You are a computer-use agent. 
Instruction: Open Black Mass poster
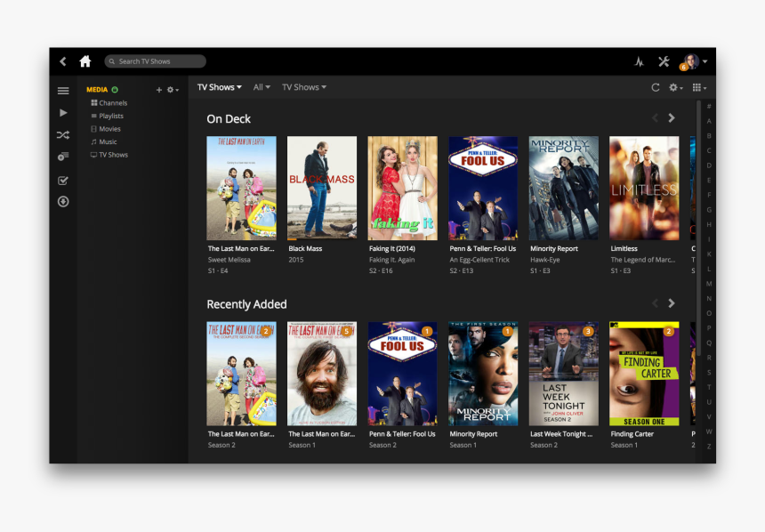coord(322,188)
